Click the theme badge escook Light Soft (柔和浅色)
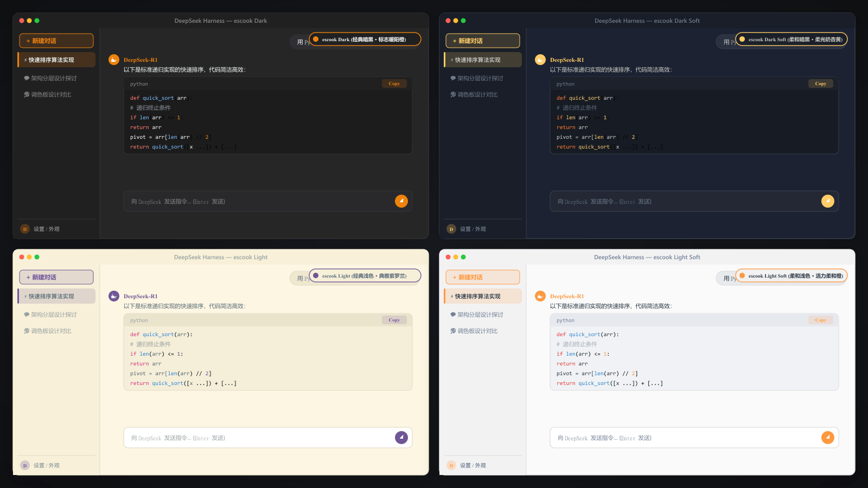The width and height of the screenshot is (868, 488). (792, 275)
